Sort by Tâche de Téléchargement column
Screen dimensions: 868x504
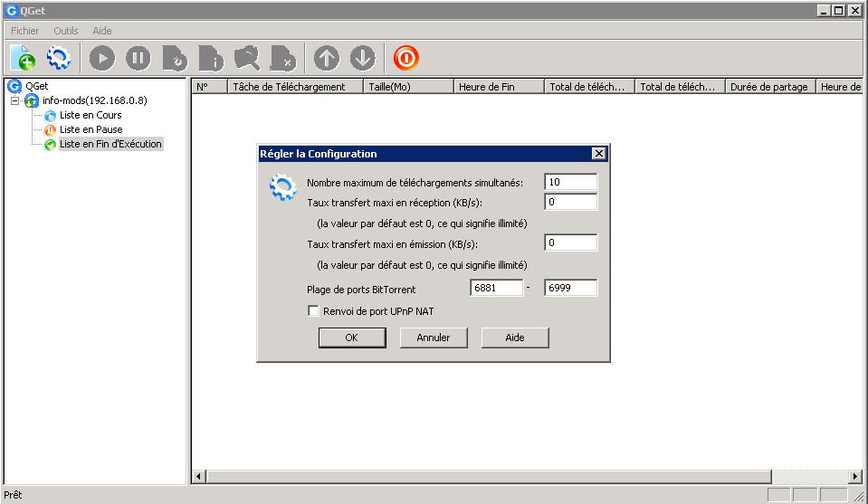[x=296, y=86]
